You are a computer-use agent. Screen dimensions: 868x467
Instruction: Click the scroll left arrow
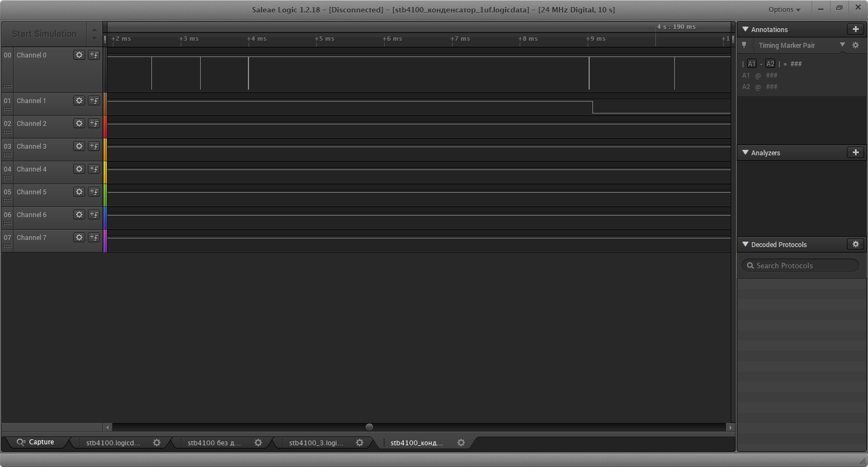(107, 427)
